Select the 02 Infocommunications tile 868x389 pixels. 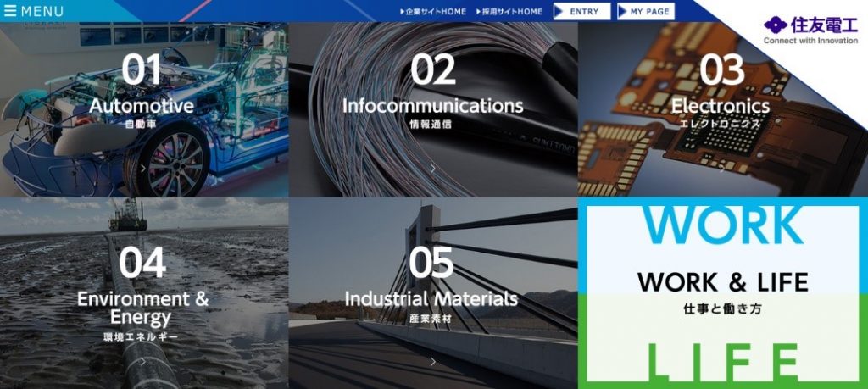433,109
